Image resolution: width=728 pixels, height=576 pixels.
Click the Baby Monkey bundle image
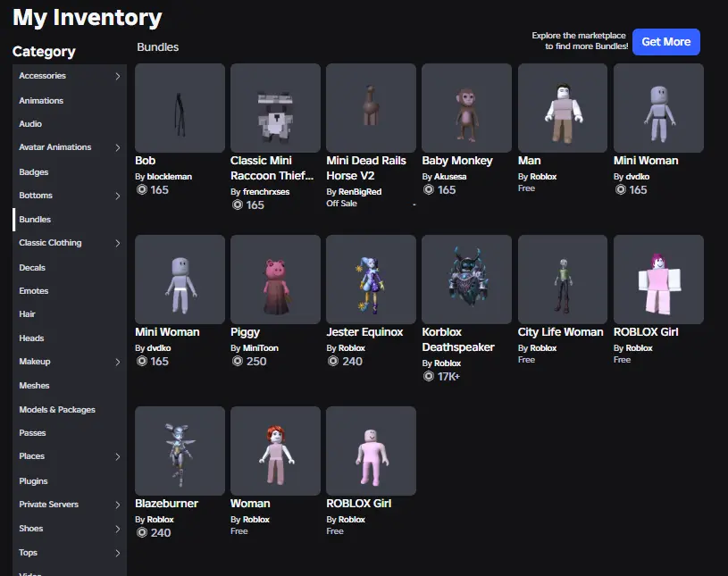click(466, 108)
